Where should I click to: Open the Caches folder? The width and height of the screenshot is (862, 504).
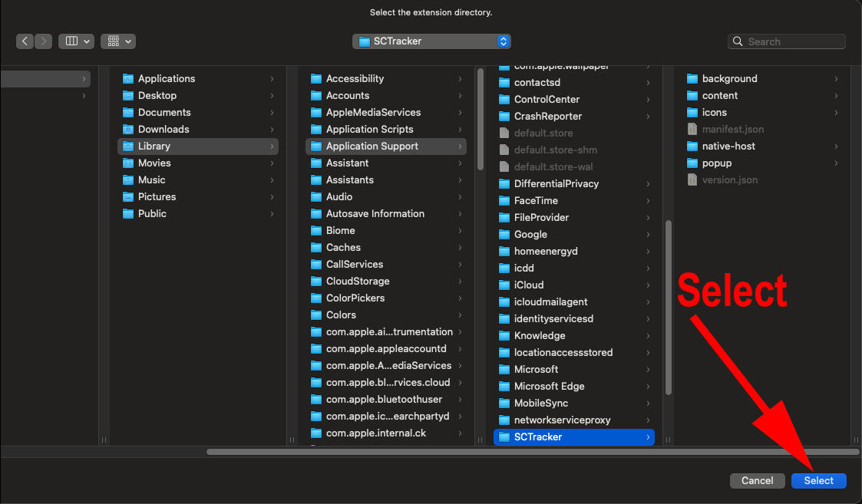pyautogui.click(x=343, y=248)
